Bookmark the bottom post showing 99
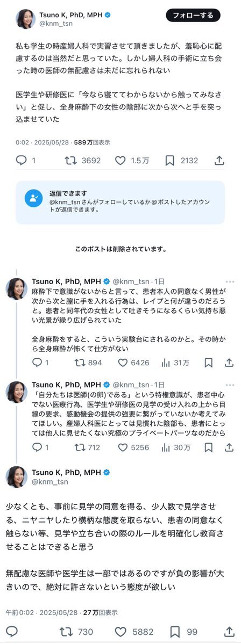Viewport: 241px width, 644px height. (x=175, y=631)
